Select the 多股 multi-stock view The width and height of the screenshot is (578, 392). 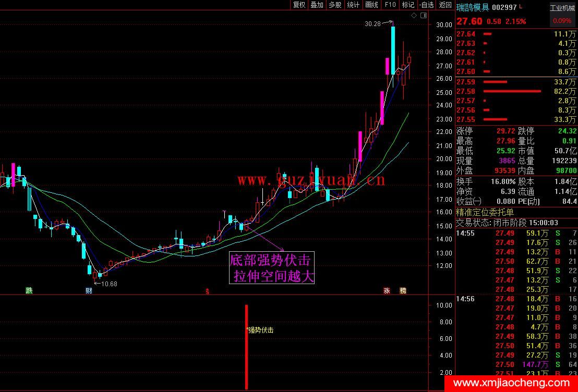[335, 5]
